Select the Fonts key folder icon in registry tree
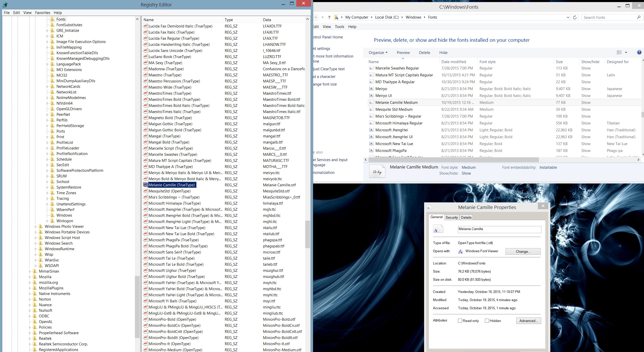 (53, 19)
